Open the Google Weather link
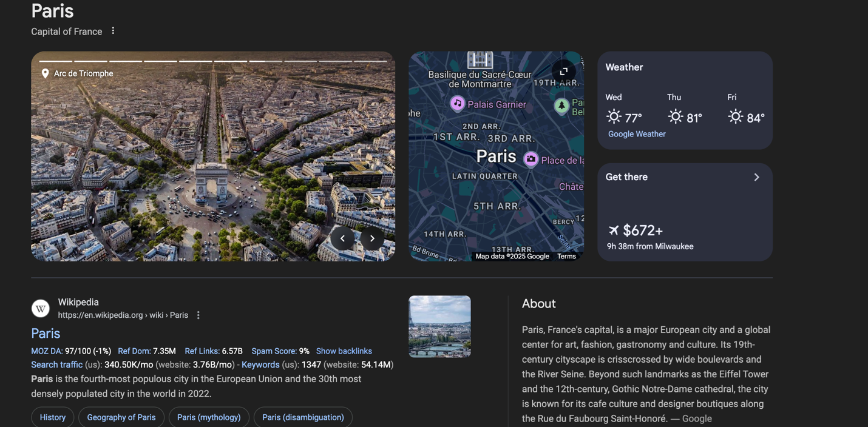868x427 pixels. point(636,133)
